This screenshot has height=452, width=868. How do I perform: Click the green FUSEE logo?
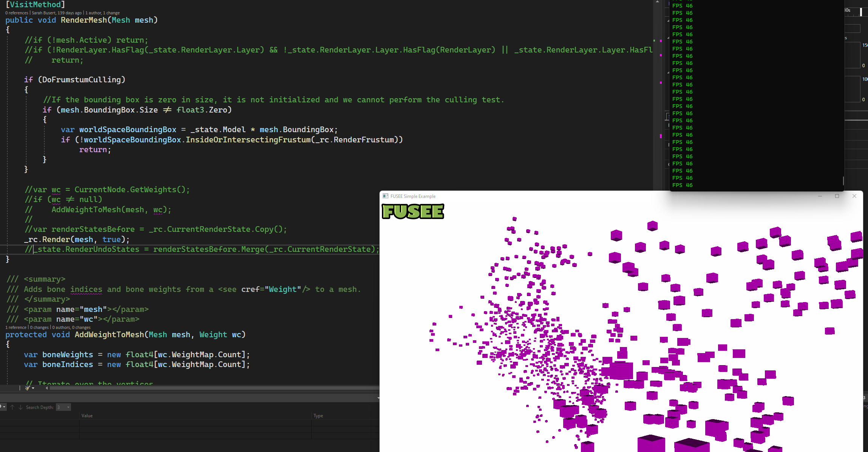[x=413, y=211]
